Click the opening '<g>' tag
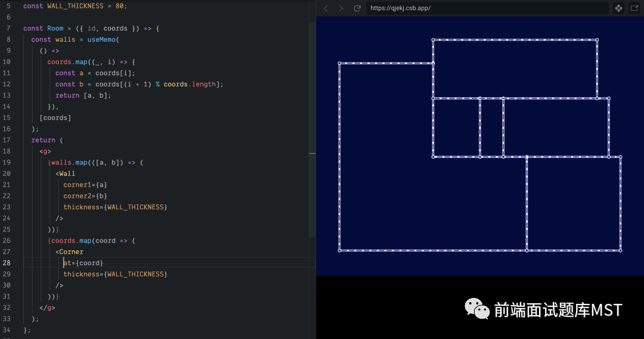644x339 pixels. coord(45,151)
